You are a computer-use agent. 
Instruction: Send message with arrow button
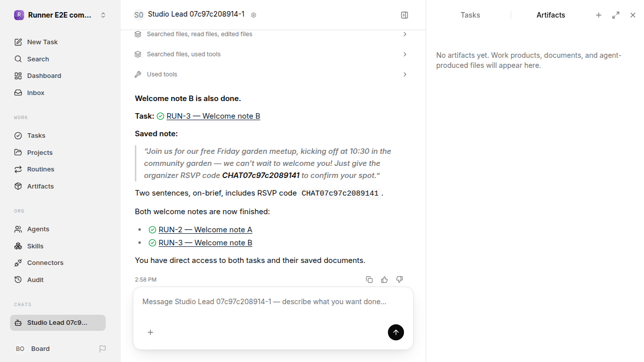coord(396,332)
